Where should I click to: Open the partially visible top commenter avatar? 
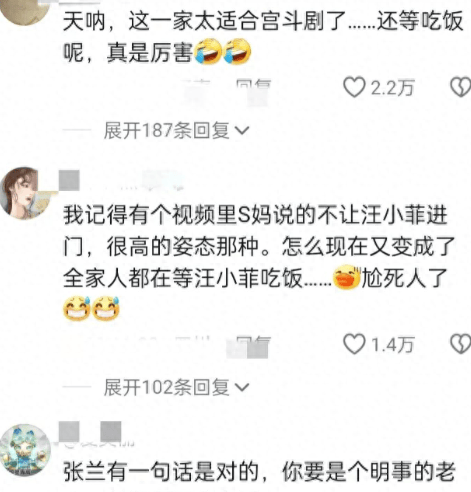(25, 9)
